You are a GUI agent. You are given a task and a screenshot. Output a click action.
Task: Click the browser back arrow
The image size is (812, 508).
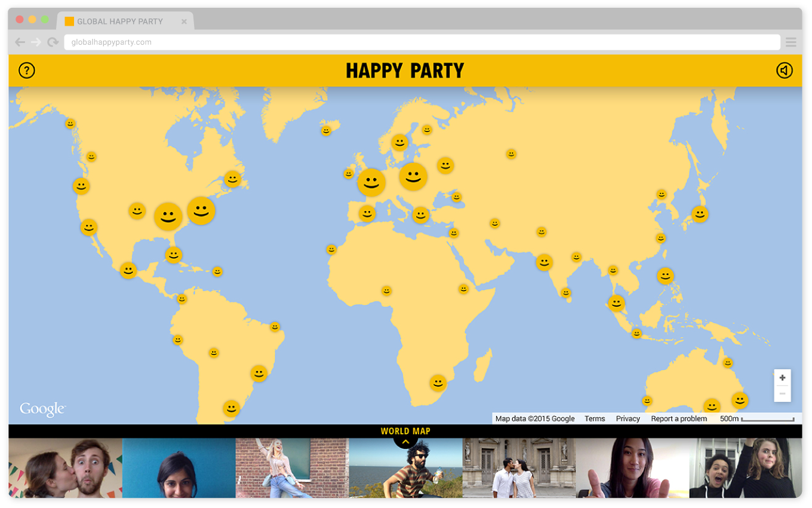(x=20, y=42)
